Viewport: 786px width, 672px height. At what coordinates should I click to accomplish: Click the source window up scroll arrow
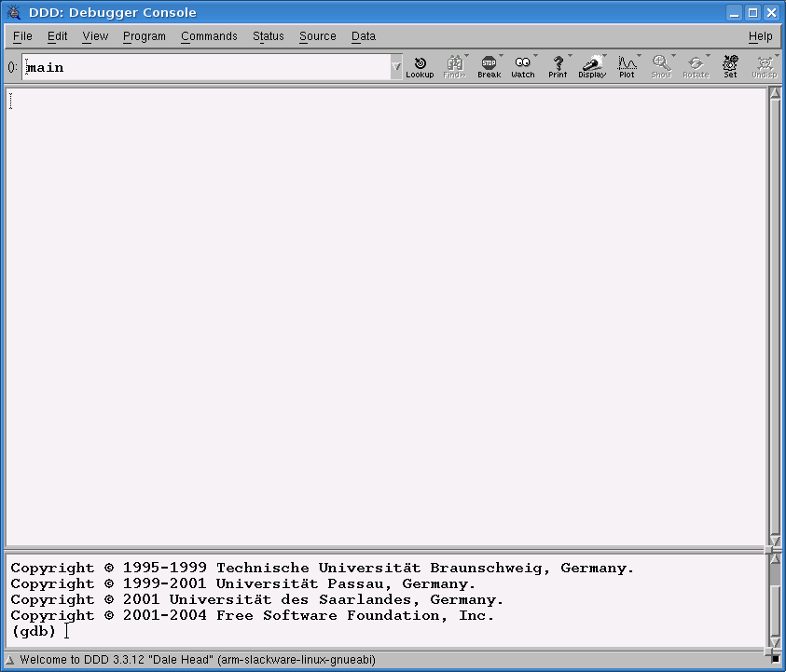tap(775, 92)
